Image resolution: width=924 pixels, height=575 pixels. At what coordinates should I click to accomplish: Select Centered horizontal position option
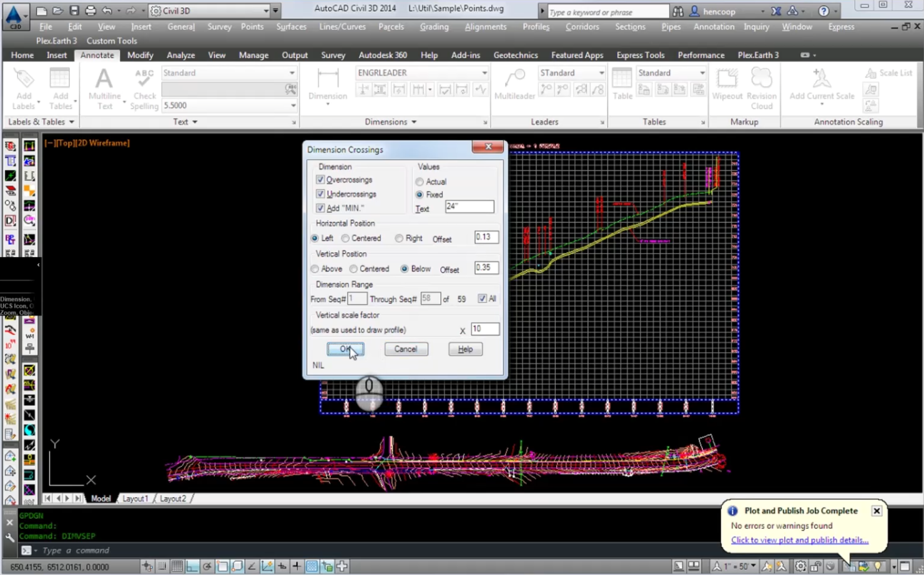click(x=345, y=238)
